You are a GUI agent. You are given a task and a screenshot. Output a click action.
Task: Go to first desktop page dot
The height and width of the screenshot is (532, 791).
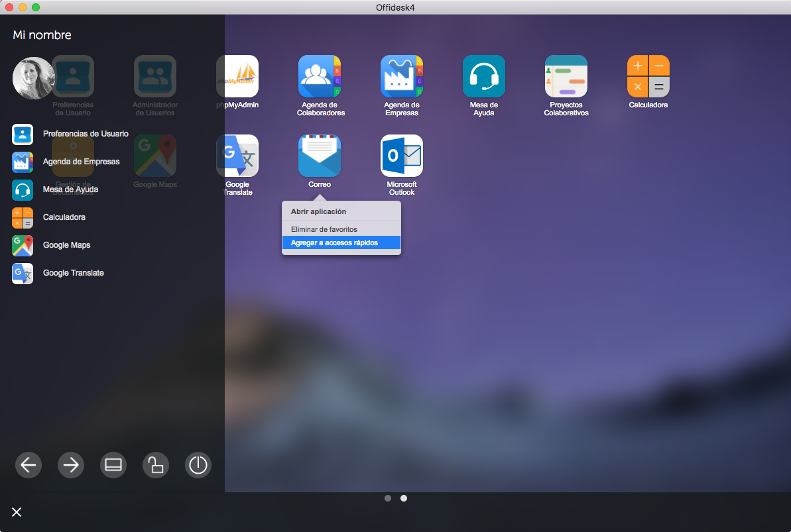[x=387, y=498]
